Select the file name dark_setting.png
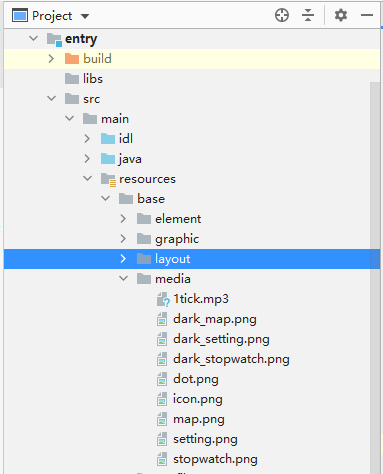This screenshot has width=383, height=474. click(221, 339)
